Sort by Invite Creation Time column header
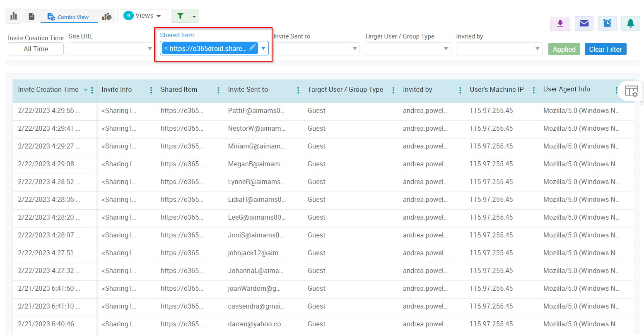The width and height of the screenshot is (644, 335). [x=48, y=90]
